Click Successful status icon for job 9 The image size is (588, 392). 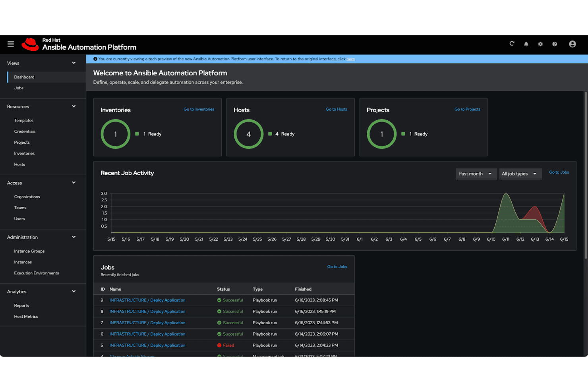pos(219,300)
